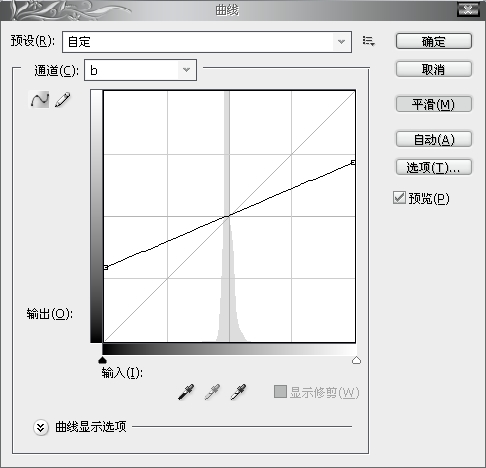
Task: Toggle the 显示修剪(W) checkbox
Action: pyautogui.click(x=280, y=392)
